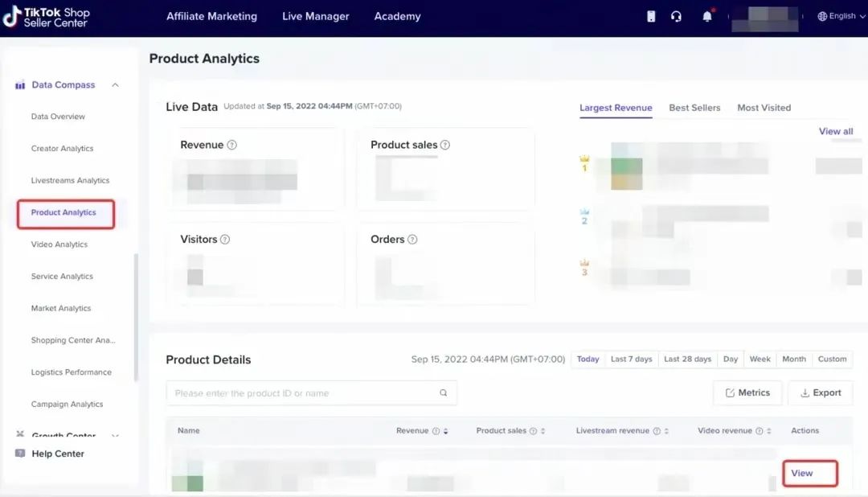Click the Product sales info icon

tap(445, 146)
